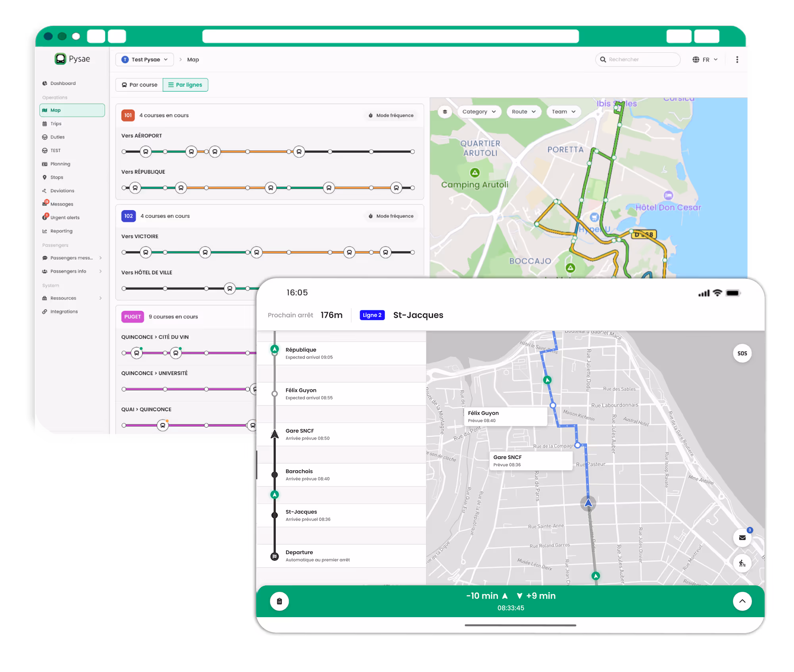The width and height of the screenshot is (794, 672).
Task: Open the Test Pysae workspace dropdown
Action: pos(145,60)
